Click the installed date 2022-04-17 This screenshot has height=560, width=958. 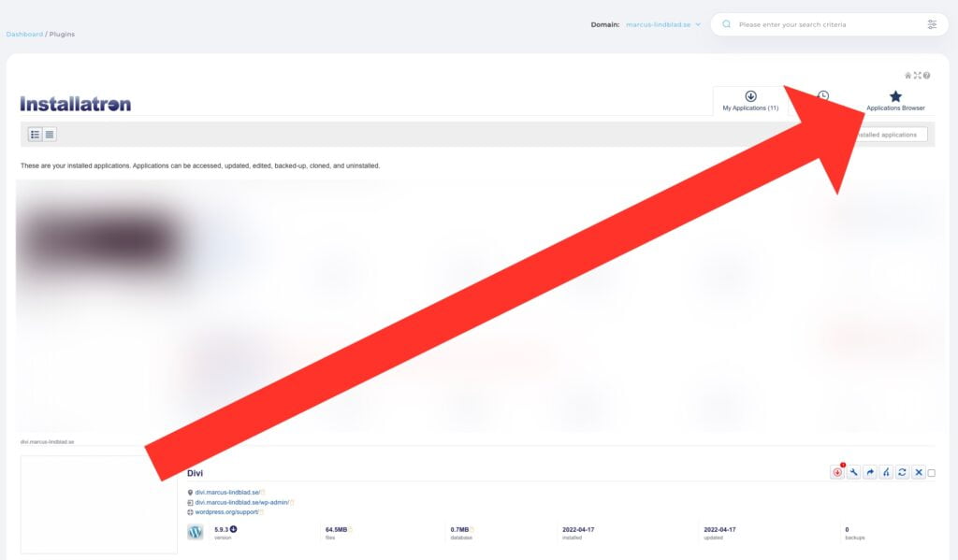[578, 529]
